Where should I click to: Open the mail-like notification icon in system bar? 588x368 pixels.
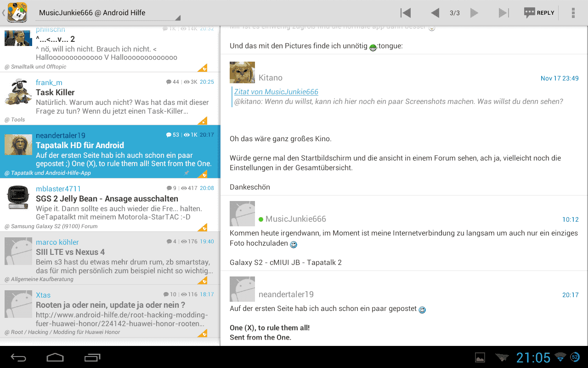click(x=502, y=357)
